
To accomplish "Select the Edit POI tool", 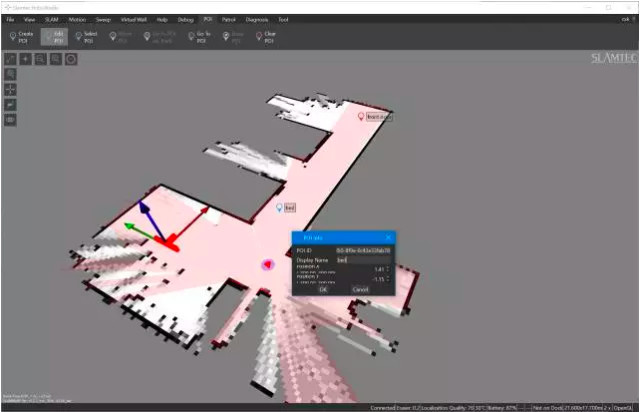I will [x=56, y=37].
